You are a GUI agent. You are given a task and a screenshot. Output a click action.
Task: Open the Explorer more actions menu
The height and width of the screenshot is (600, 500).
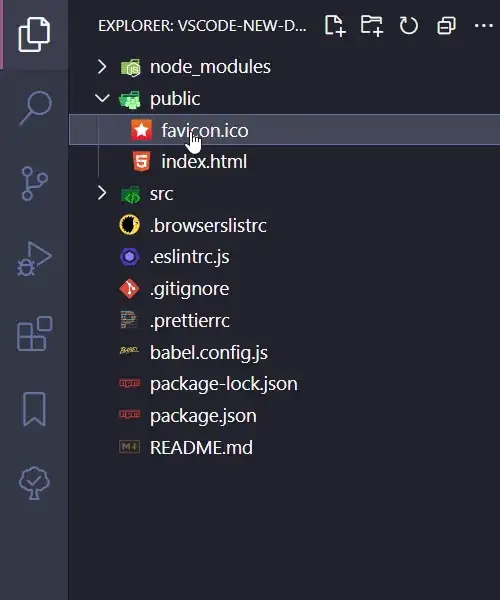pos(484,26)
